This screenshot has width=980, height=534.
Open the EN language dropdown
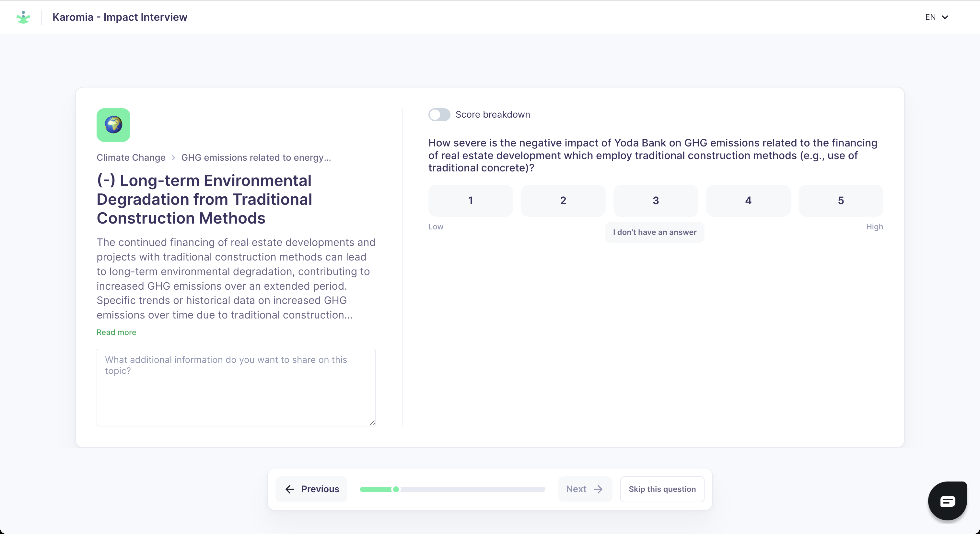tap(936, 17)
